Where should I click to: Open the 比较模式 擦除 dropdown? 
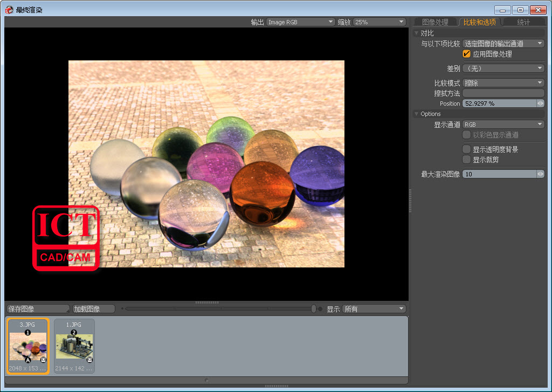click(x=503, y=83)
